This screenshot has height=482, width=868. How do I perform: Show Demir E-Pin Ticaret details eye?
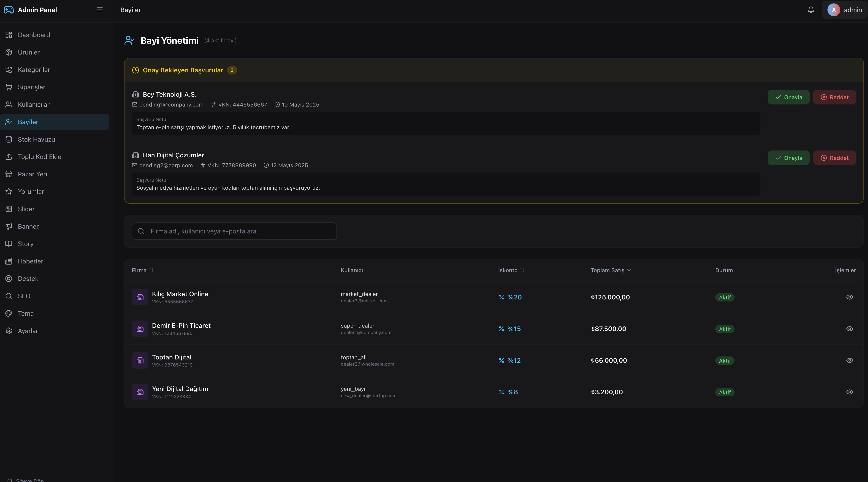point(849,329)
